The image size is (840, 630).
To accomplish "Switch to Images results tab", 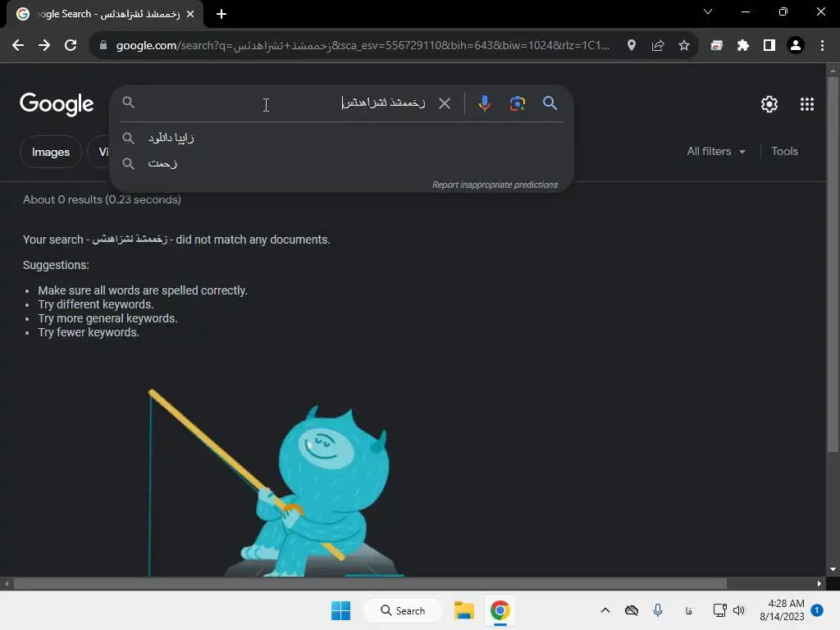I will [51, 152].
